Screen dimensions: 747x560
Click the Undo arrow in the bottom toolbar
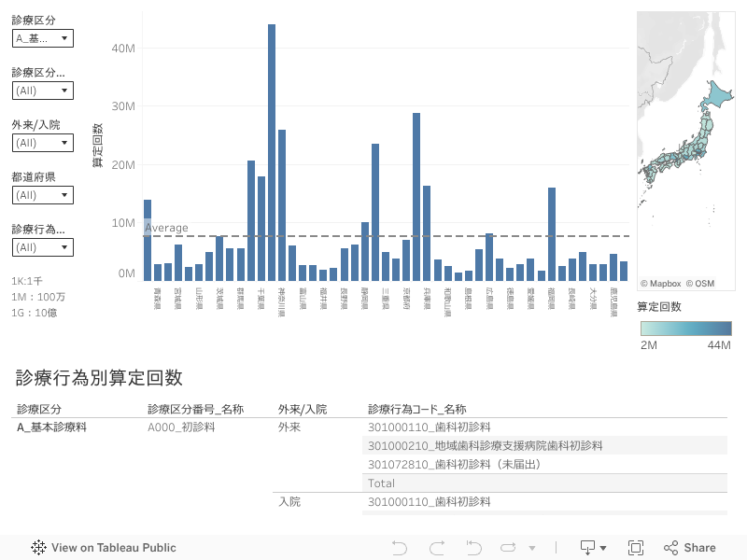pos(400,548)
